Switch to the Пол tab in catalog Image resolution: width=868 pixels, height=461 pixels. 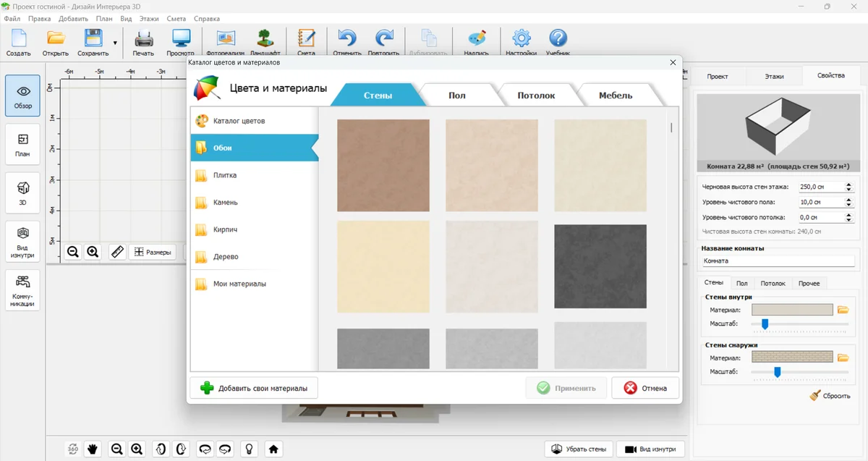coord(457,95)
